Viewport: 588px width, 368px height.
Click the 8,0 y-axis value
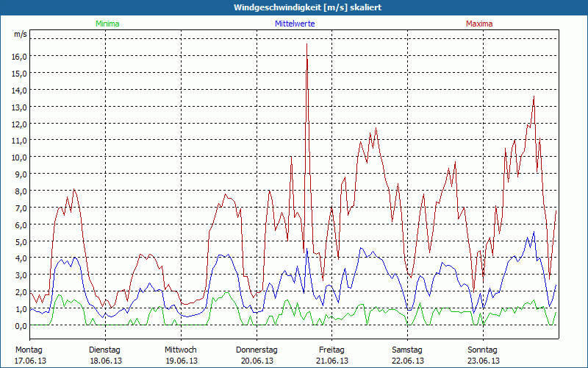point(22,191)
